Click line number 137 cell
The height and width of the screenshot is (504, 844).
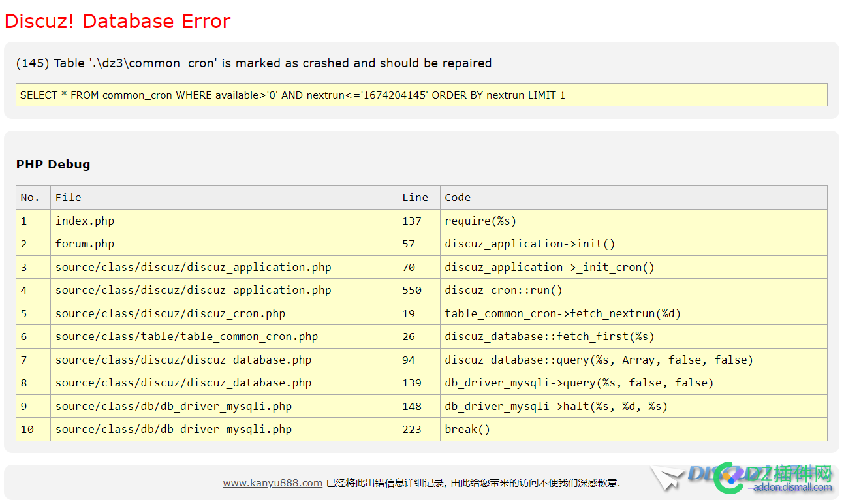pos(418,221)
